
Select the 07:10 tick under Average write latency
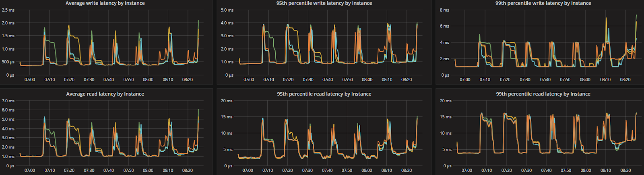pos(50,79)
